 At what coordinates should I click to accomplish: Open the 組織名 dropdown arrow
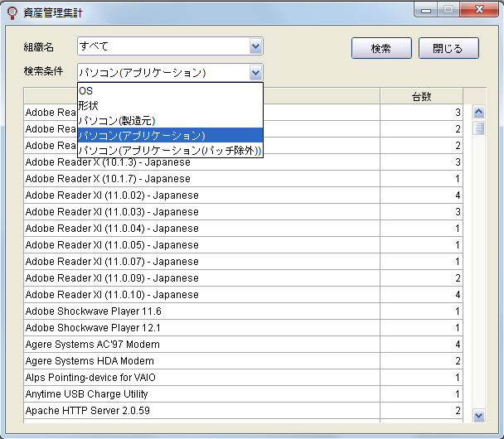coord(256,46)
